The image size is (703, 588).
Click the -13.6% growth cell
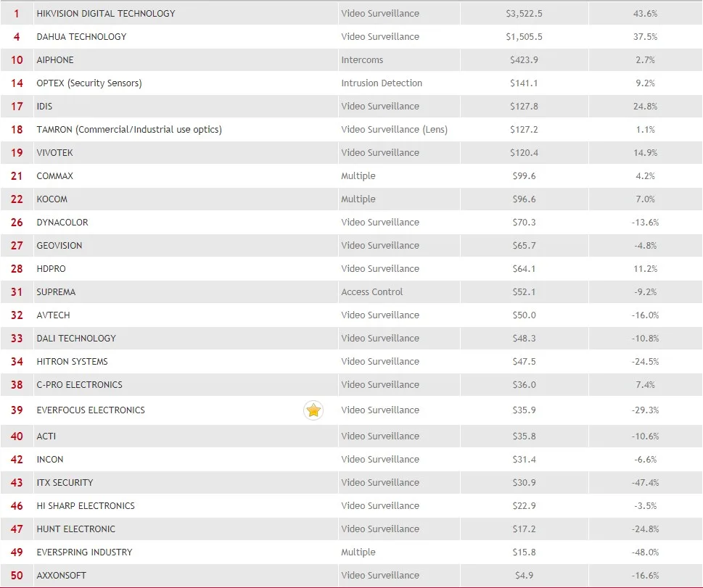pyautogui.click(x=645, y=223)
